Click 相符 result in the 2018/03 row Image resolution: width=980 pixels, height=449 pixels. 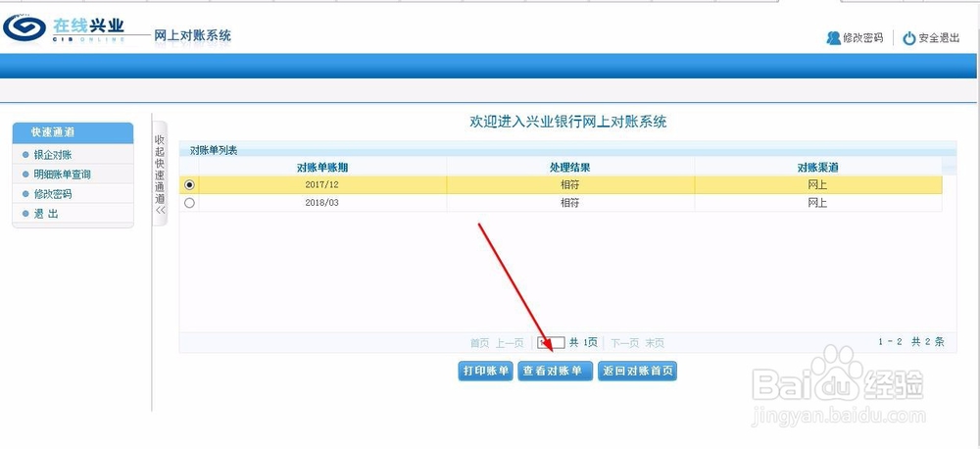[x=570, y=203]
